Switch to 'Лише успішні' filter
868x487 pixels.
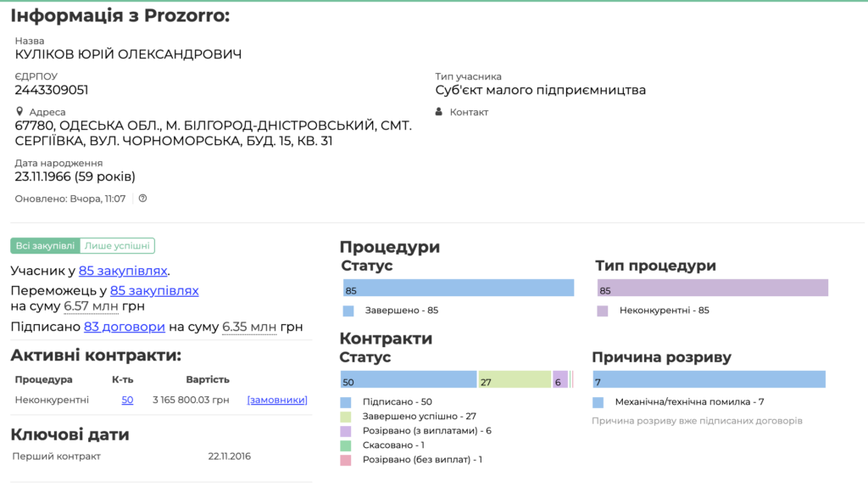tap(117, 246)
